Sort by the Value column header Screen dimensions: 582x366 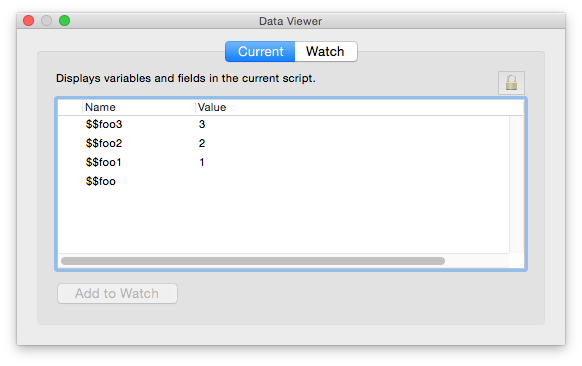coord(359,107)
